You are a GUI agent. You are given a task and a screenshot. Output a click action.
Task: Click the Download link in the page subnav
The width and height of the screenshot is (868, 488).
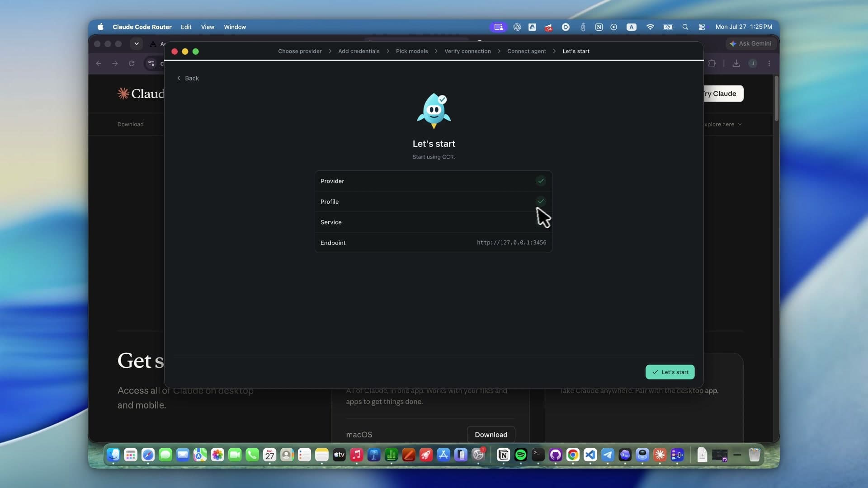pos(131,124)
